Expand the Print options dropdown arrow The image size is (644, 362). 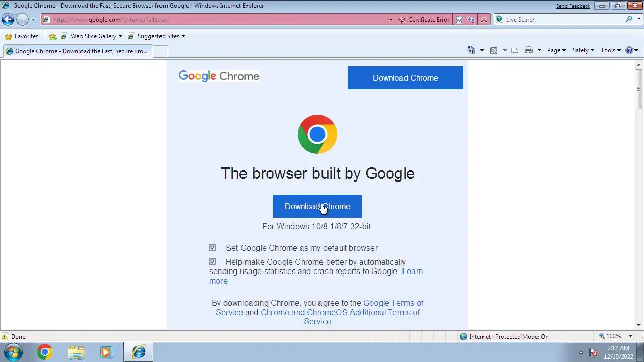[x=539, y=50]
